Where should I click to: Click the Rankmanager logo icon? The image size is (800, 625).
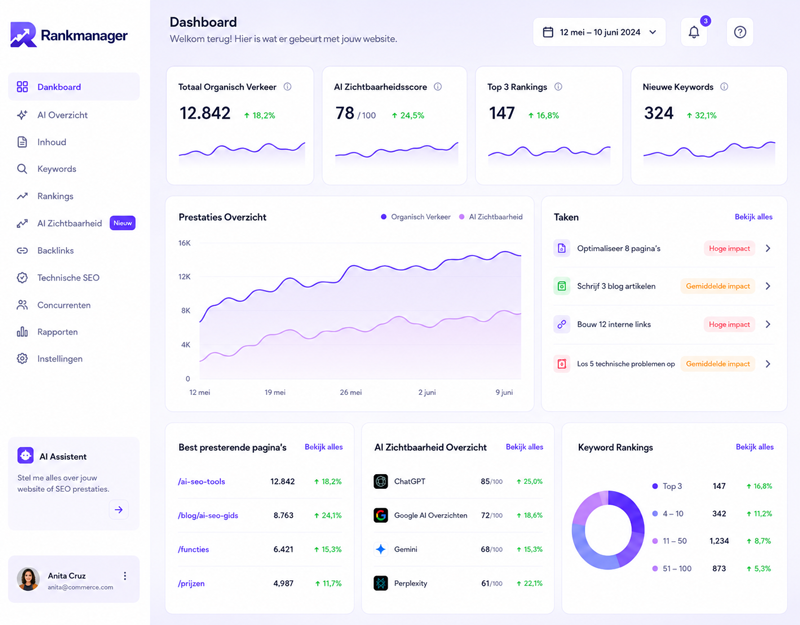[x=23, y=34]
